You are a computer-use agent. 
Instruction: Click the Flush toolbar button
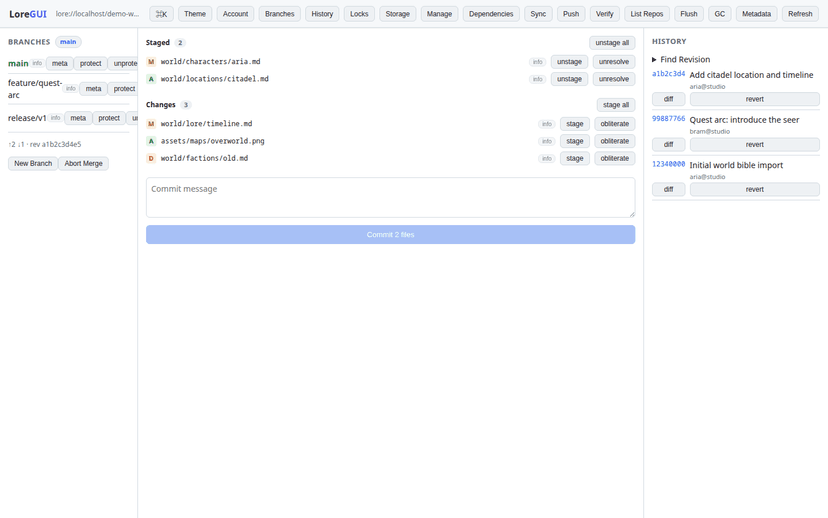point(689,14)
